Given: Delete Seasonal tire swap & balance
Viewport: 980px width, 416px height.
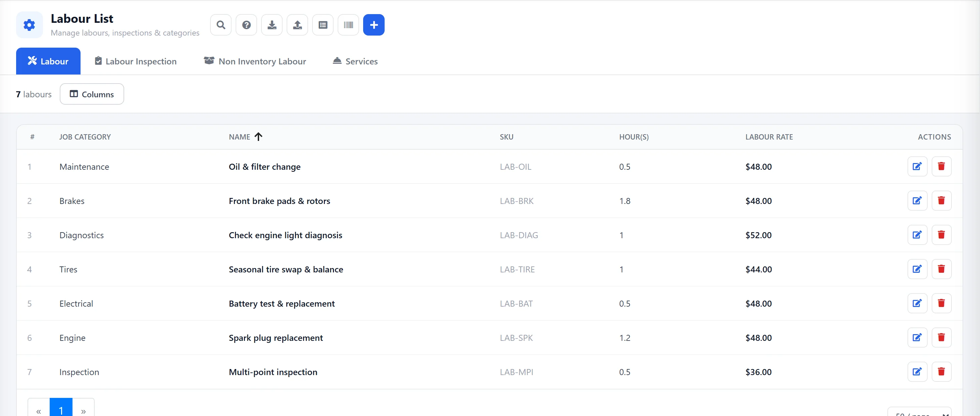Looking at the screenshot, I should tap(942, 269).
